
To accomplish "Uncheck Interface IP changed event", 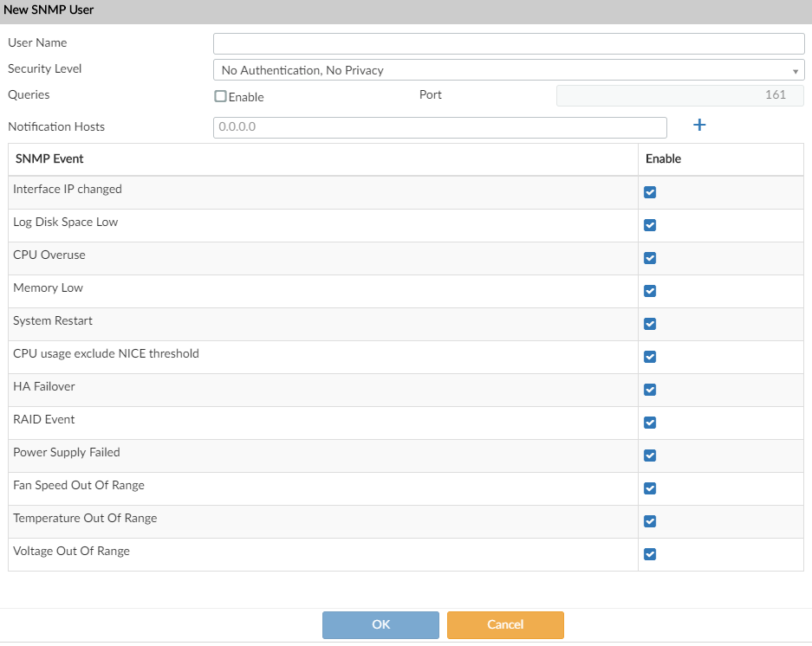I will [x=650, y=192].
